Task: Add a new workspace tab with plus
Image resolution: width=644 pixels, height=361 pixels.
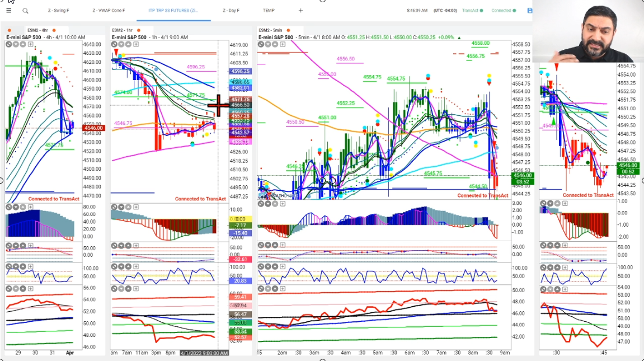Action: click(300, 10)
